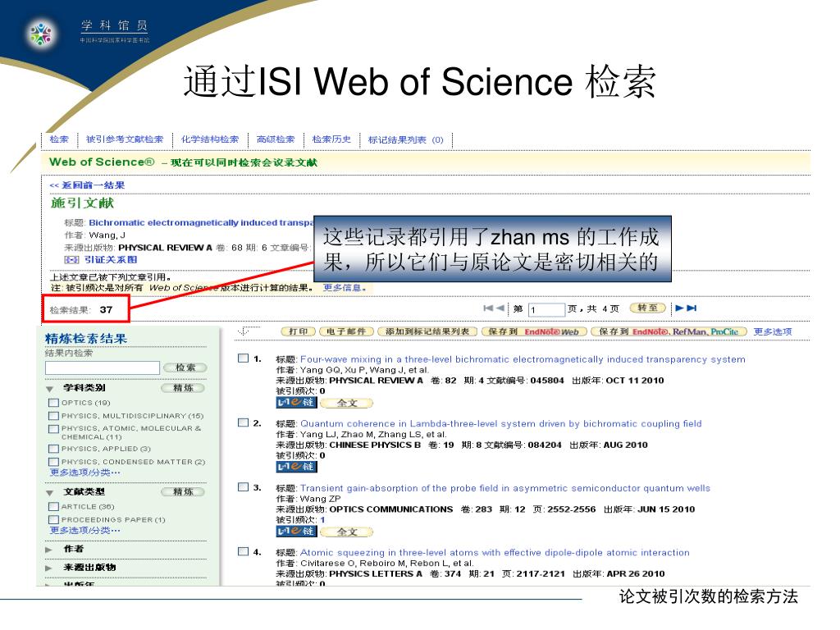Click 添加到标记结果列表 button
The image size is (840, 630).
[x=427, y=331]
